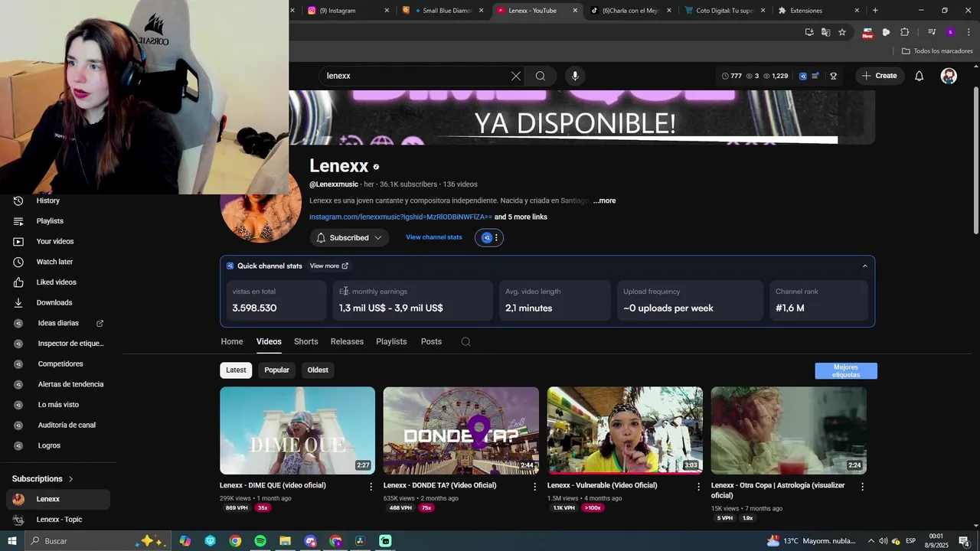
Task: Click the extension icon with New badge
Action: [x=867, y=32]
